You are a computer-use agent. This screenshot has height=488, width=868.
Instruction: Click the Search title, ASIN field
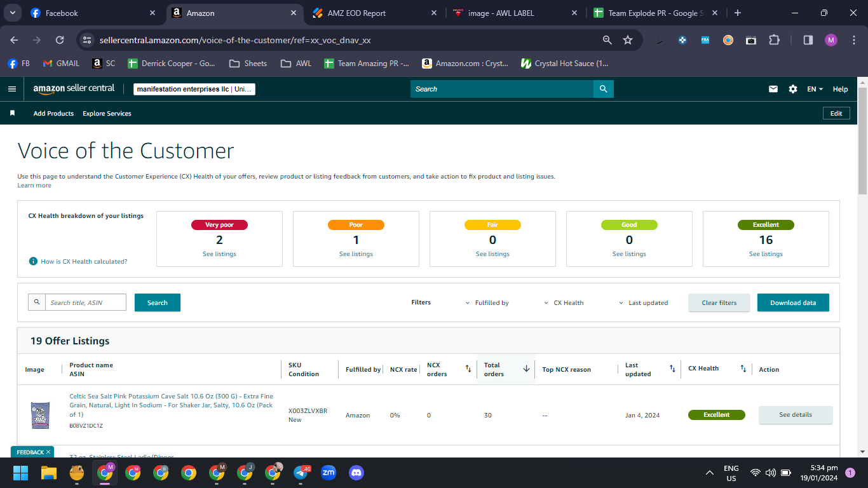[85, 302]
